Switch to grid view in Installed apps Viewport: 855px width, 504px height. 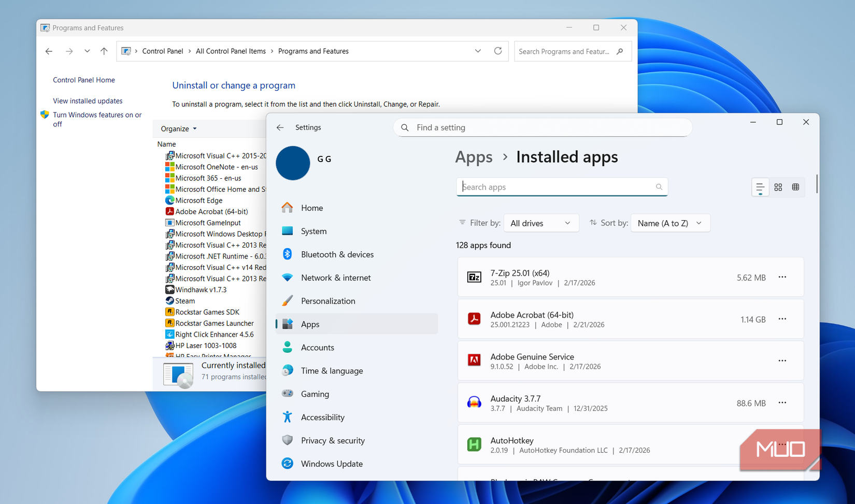click(x=778, y=188)
